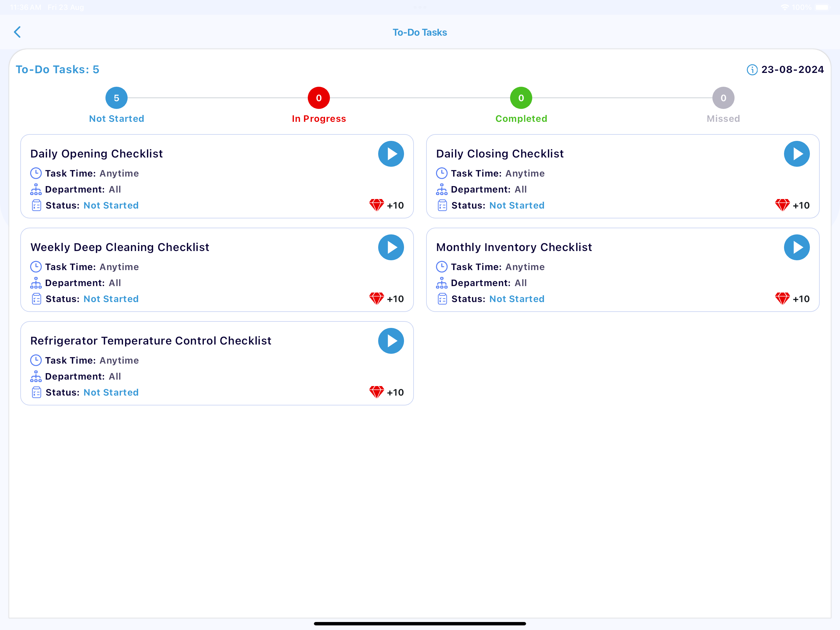Open the Monthly Inventory Checklist title
The height and width of the screenshot is (630, 840).
(514, 247)
